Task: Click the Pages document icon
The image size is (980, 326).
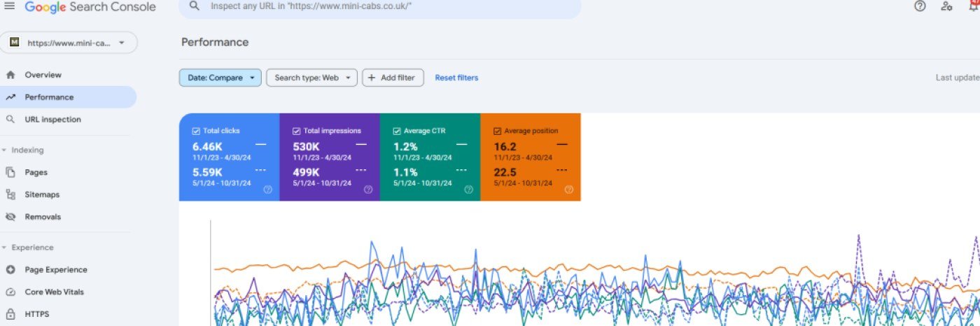Action: 10,172
